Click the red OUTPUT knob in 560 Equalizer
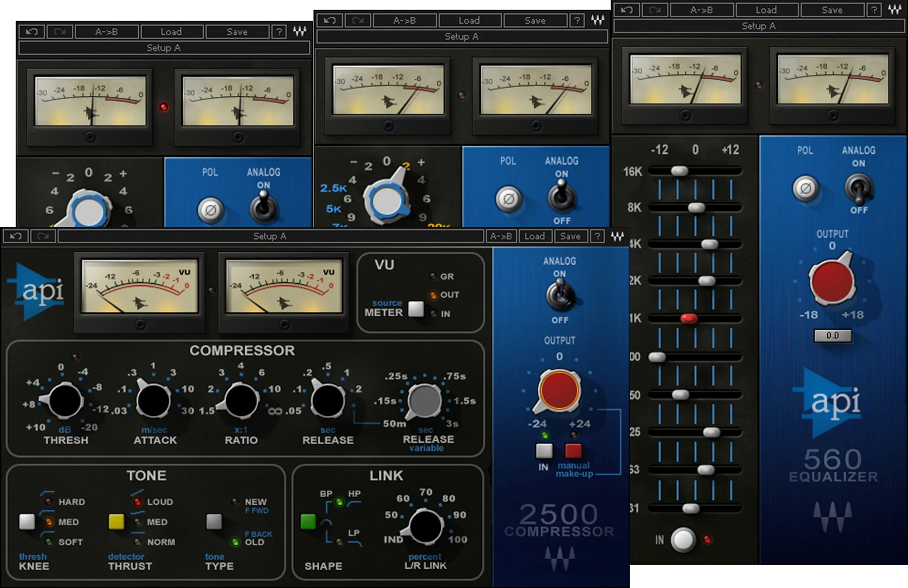Viewport: 908px width, 588px height. coord(832,281)
